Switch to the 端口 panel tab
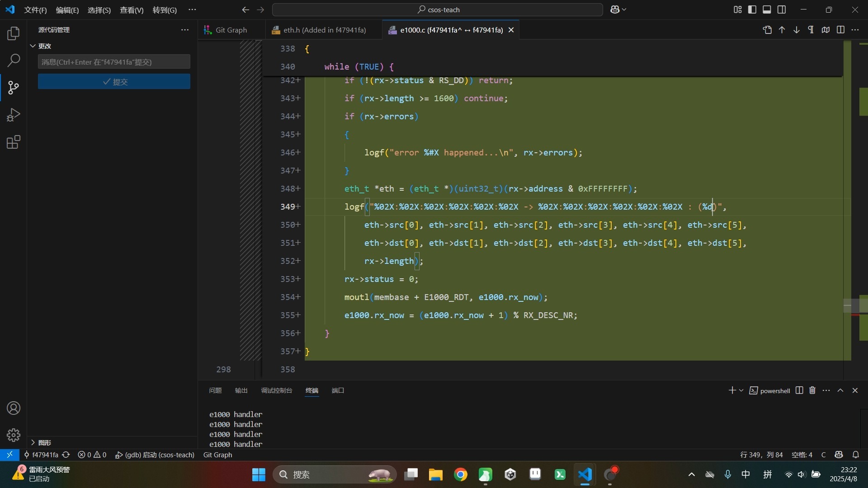 point(338,390)
